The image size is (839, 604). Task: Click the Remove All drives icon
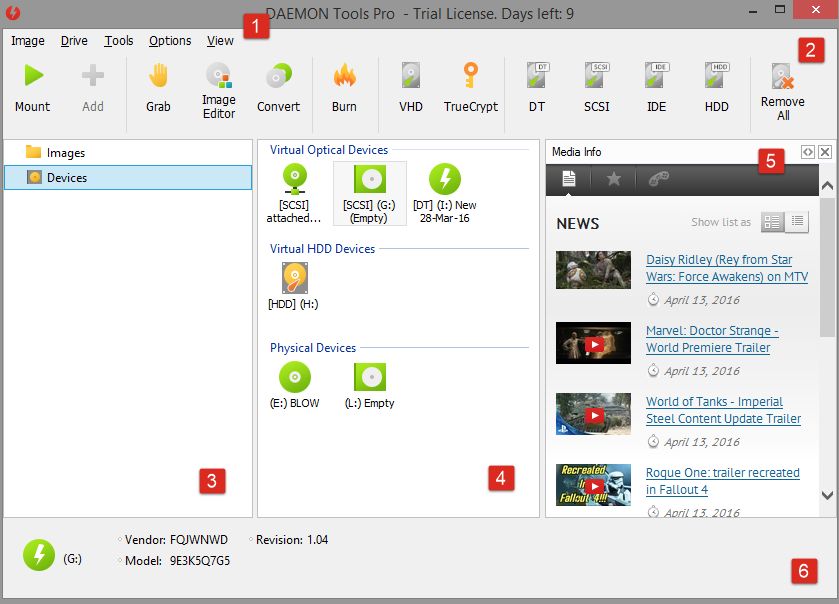point(783,75)
